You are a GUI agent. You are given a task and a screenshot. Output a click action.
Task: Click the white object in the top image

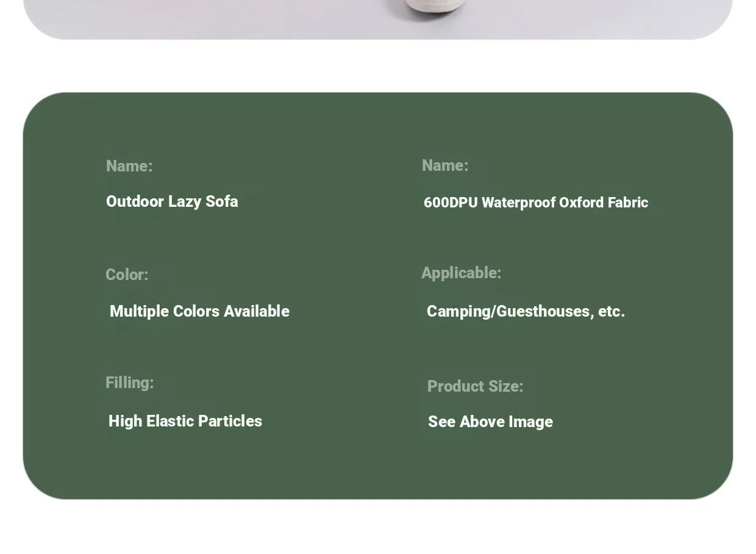coord(434,6)
